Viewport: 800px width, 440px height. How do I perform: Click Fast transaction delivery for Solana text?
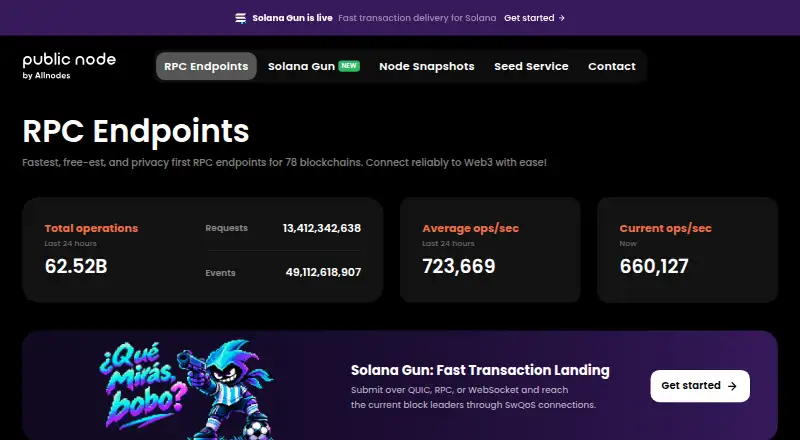tap(417, 18)
